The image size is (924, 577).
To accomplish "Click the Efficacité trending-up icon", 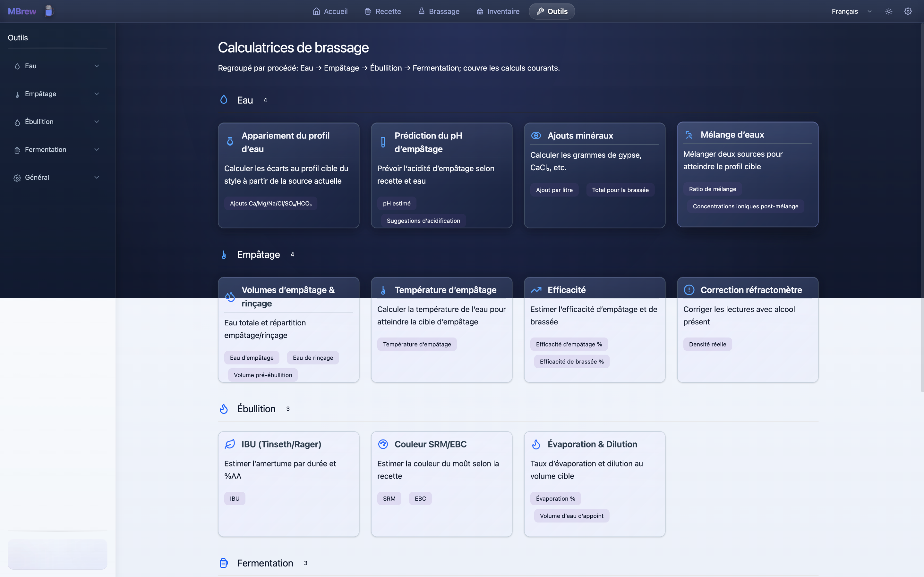I will (x=536, y=290).
